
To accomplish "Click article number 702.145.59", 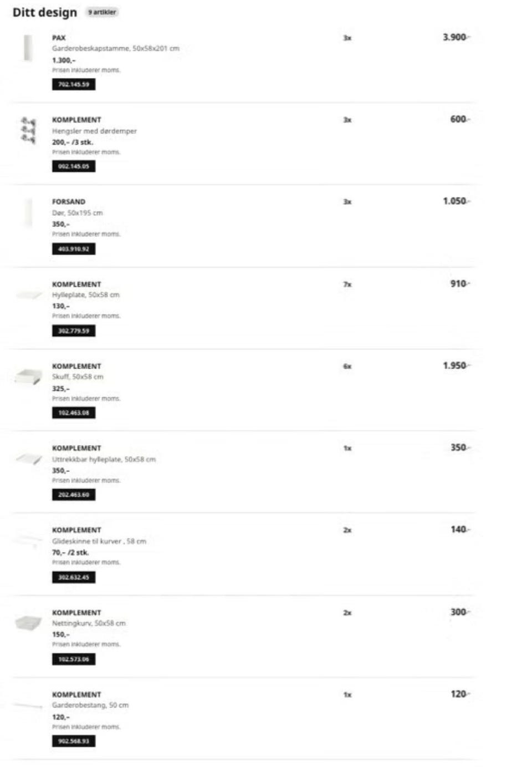I will click(x=74, y=84).
